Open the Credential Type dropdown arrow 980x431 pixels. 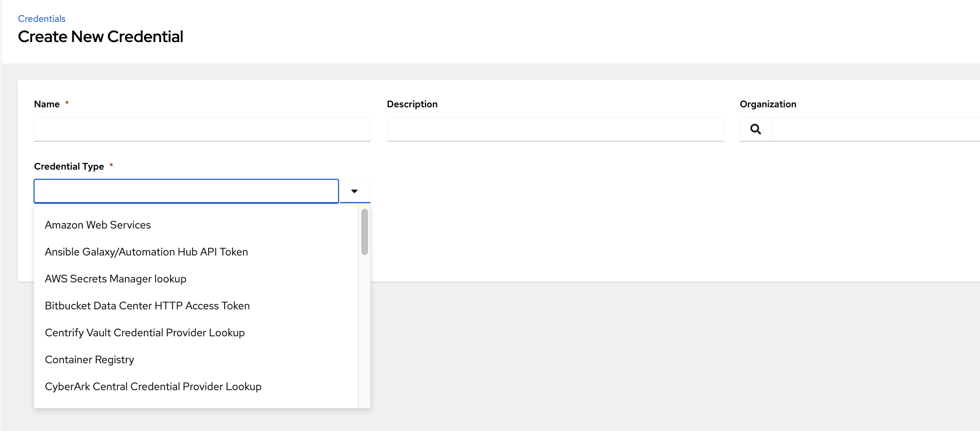pyautogui.click(x=354, y=191)
